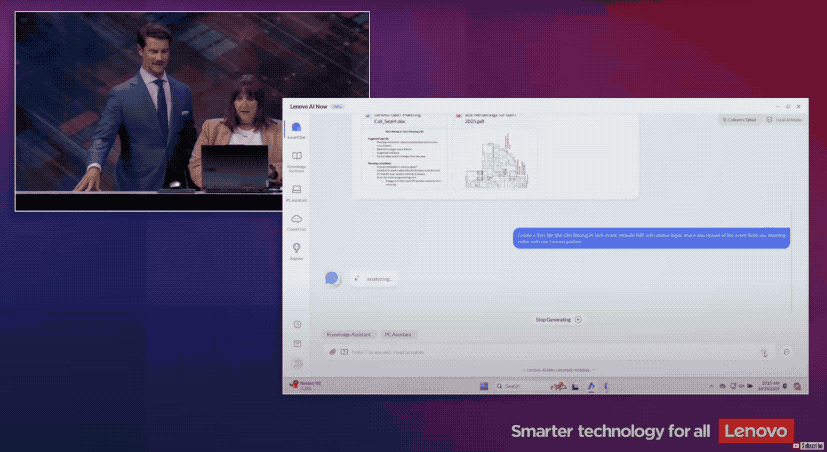Open chat history clock icon

click(x=297, y=324)
